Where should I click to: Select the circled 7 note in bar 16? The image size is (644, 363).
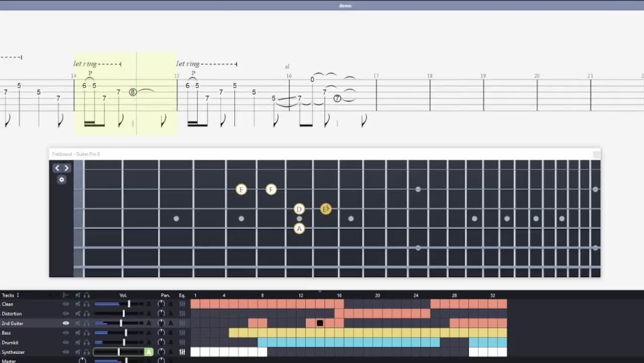coord(337,98)
